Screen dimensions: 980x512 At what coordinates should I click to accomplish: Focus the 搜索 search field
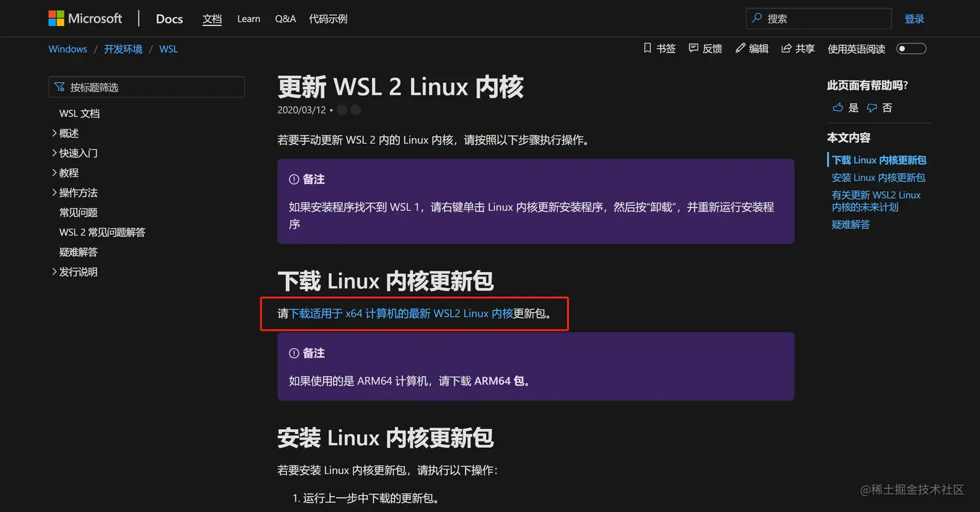coord(819,19)
